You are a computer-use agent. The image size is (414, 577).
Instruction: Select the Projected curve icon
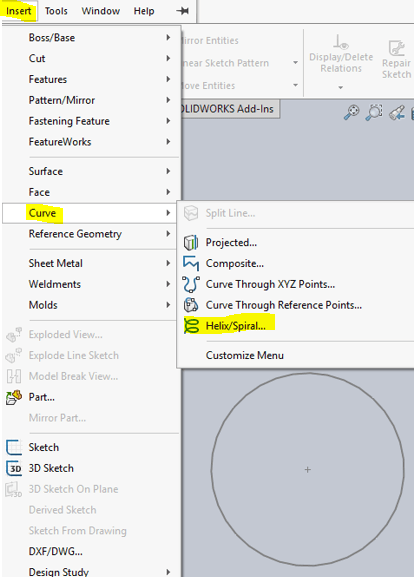click(191, 243)
